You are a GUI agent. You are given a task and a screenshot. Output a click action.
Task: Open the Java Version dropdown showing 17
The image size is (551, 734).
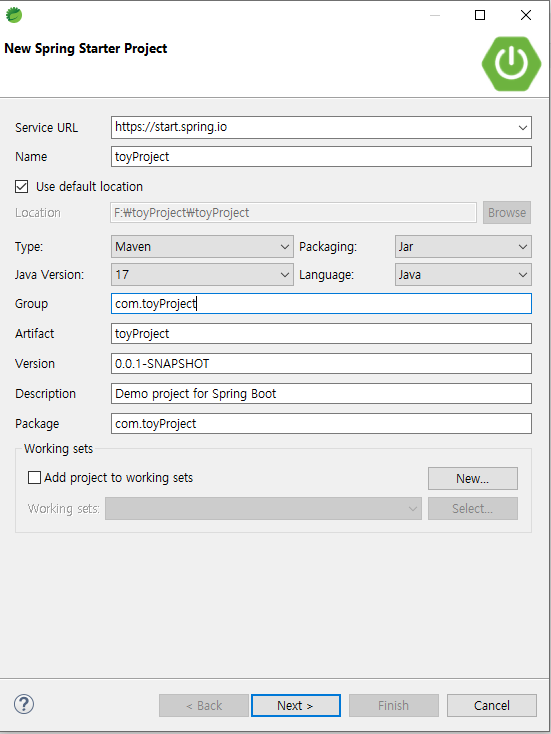[202, 275]
